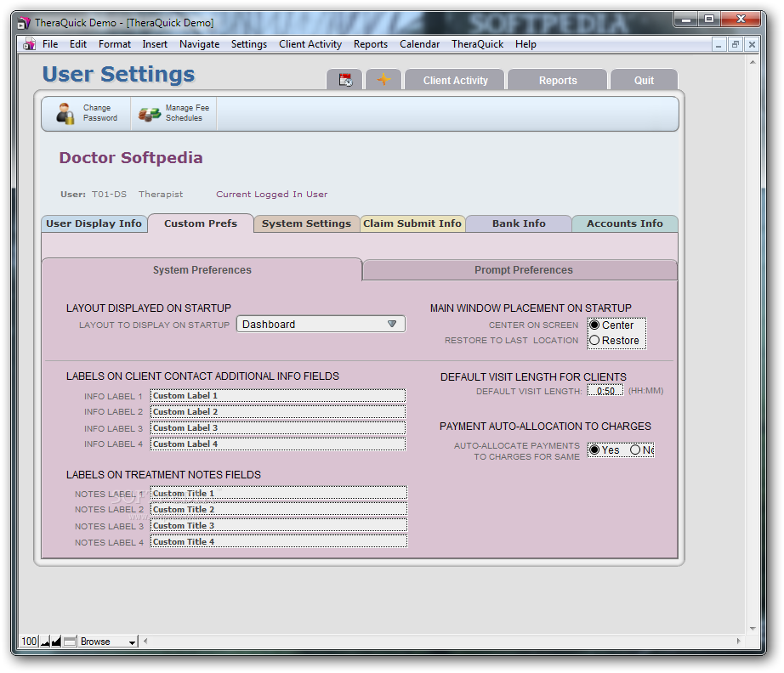The image size is (784, 673).
Task: Switch to the Bank Info tab
Action: [x=519, y=223]
